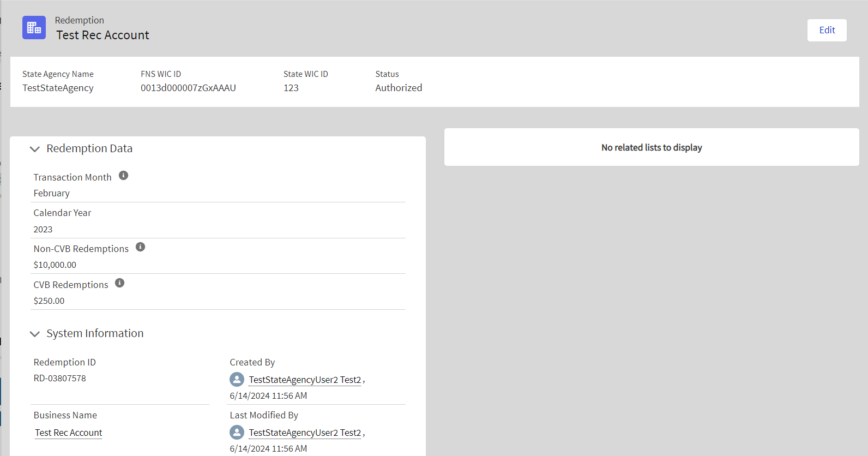Click the Last Modified By user avatar
868x456 pixels.
(237, 433)
